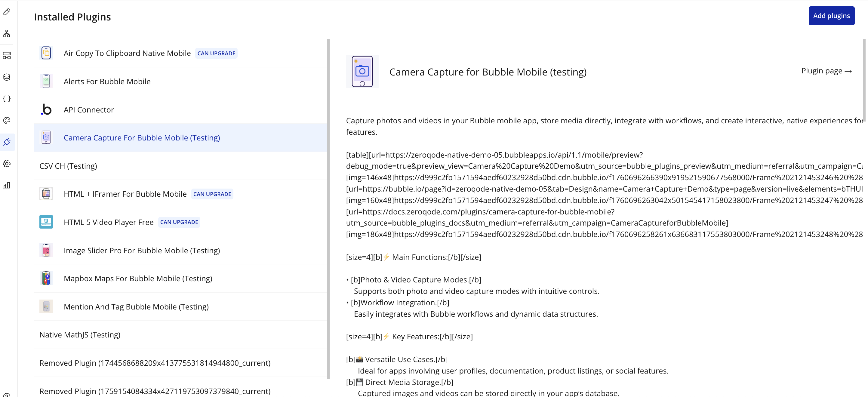Open the Settings gear icon in sidebar
The height and width of the screenshot is (397, 868).
point(7,164)
